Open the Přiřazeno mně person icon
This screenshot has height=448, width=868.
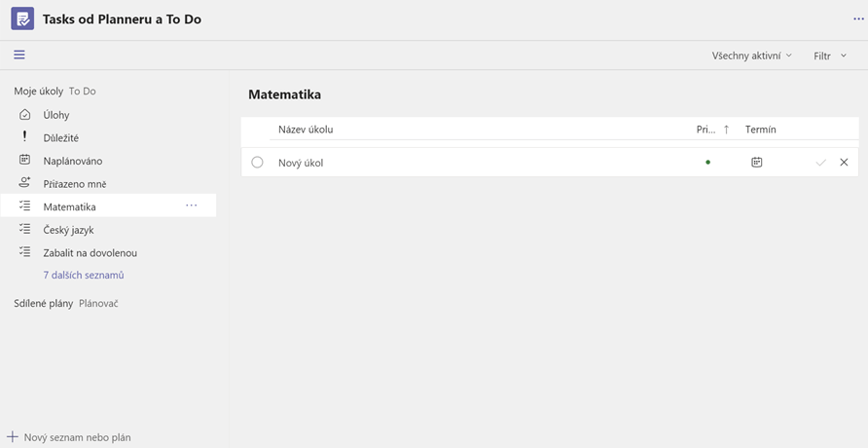[25, 183]
